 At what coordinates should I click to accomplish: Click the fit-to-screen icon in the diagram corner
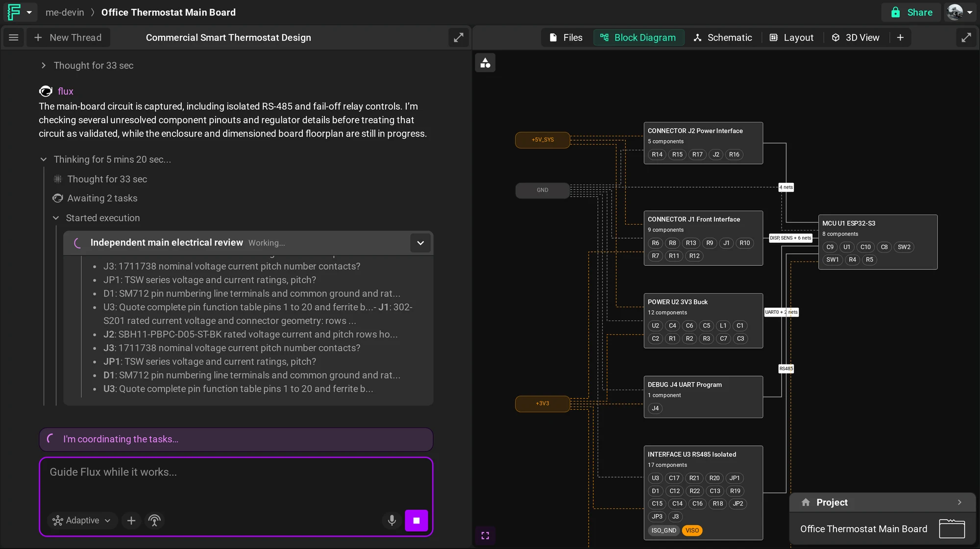pos(485,535)
